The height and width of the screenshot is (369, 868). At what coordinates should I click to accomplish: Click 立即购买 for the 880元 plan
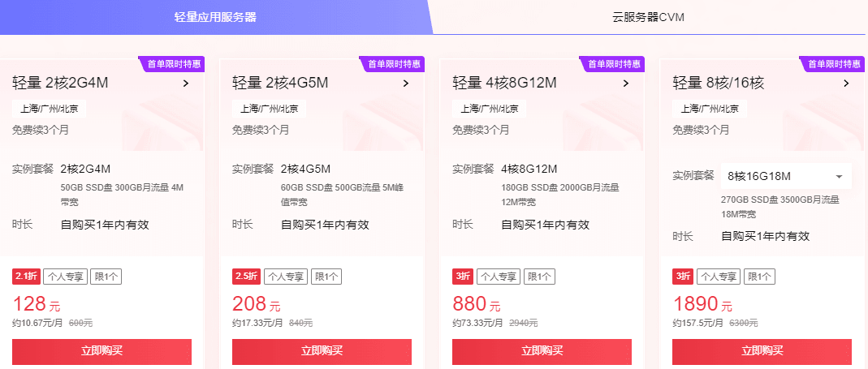tap(542, 351)
